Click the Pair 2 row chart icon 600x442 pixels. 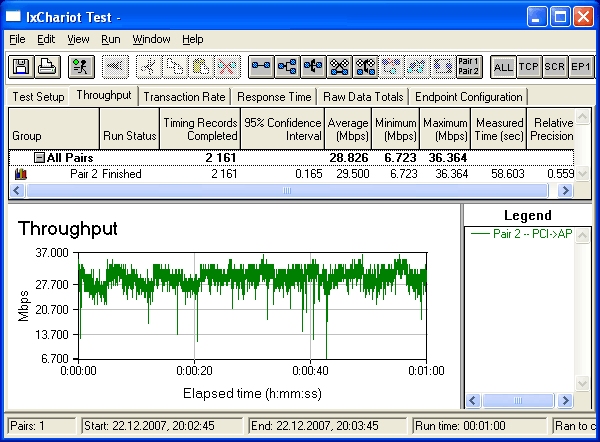(21, 174)
